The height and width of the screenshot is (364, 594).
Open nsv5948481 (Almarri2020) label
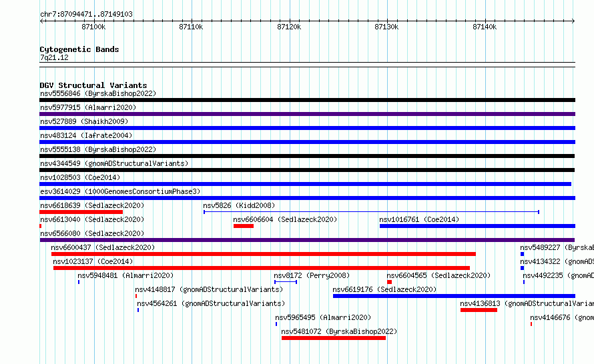pyautogui.click(x=125, y=275)
